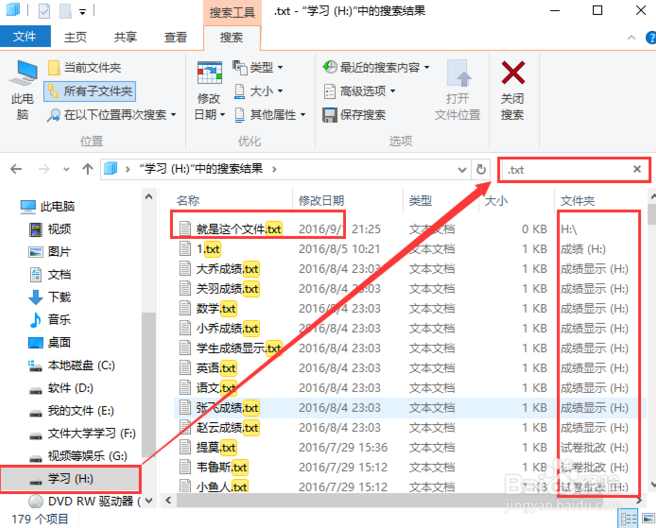Open Advanced options (高级选项) dropdown
Viewport: 656px width, 528px height.
pos(359,91)
